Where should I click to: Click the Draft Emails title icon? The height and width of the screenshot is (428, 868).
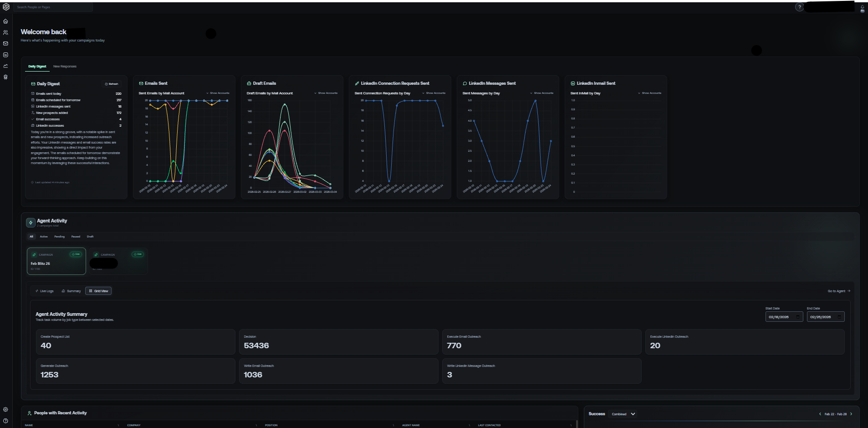click(249, 83)
